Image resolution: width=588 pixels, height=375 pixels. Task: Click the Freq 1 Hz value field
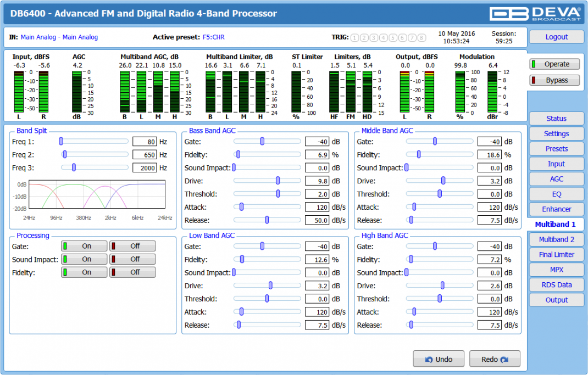click(x=145, y=142)
